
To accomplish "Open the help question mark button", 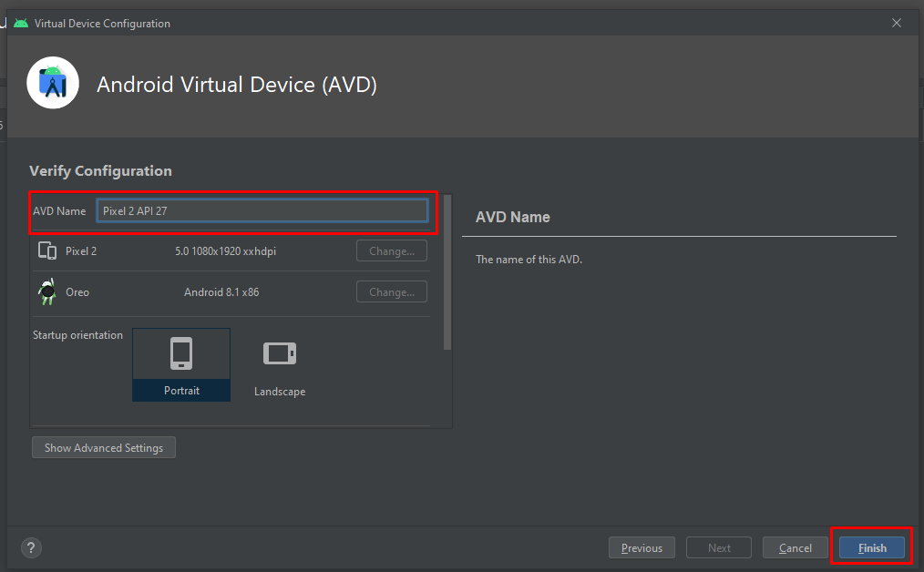I will 31,547.
